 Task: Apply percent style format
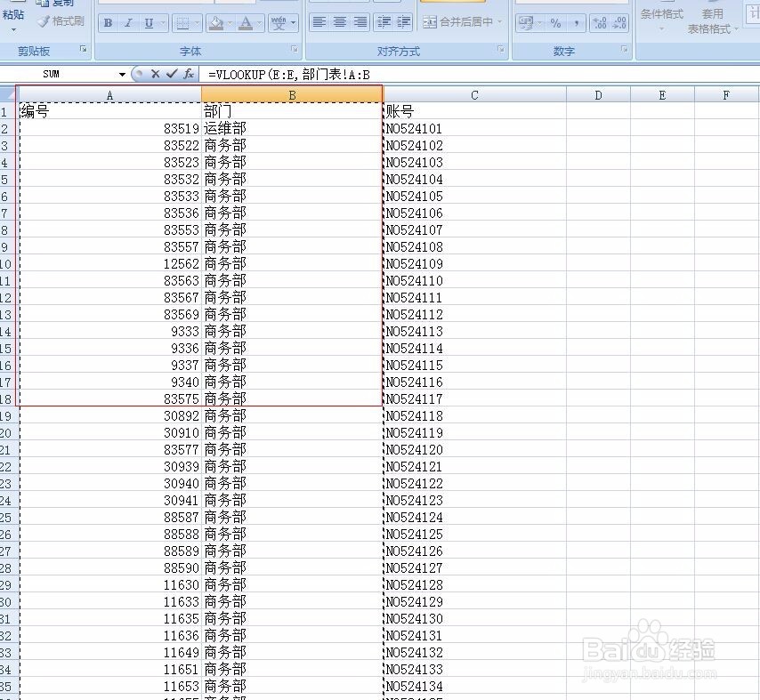click(556, 23)
